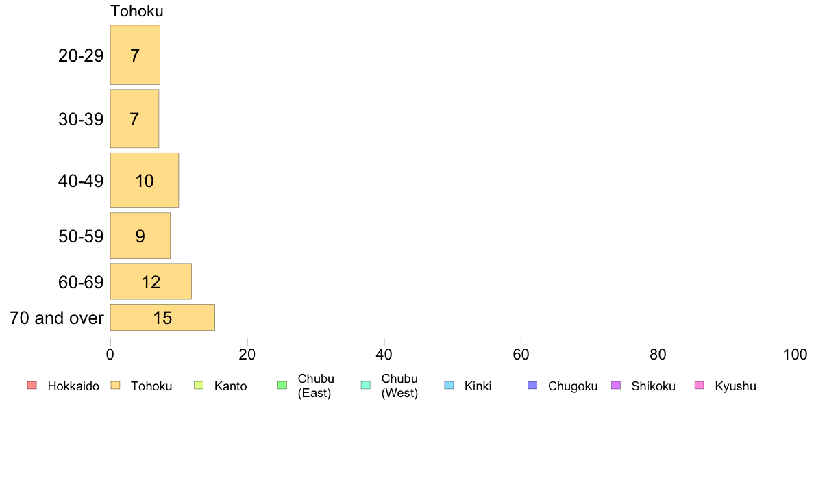This screenshot has height=504, width=814.
Task: Click the Hokkaido red legend swatch
Action: (x=32, y=385)
